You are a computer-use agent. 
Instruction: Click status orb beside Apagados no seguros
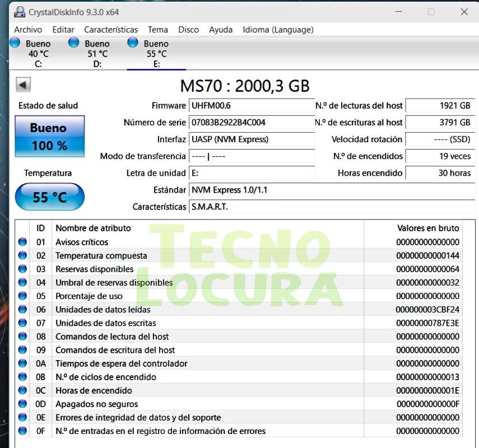(x=22, y=404)
